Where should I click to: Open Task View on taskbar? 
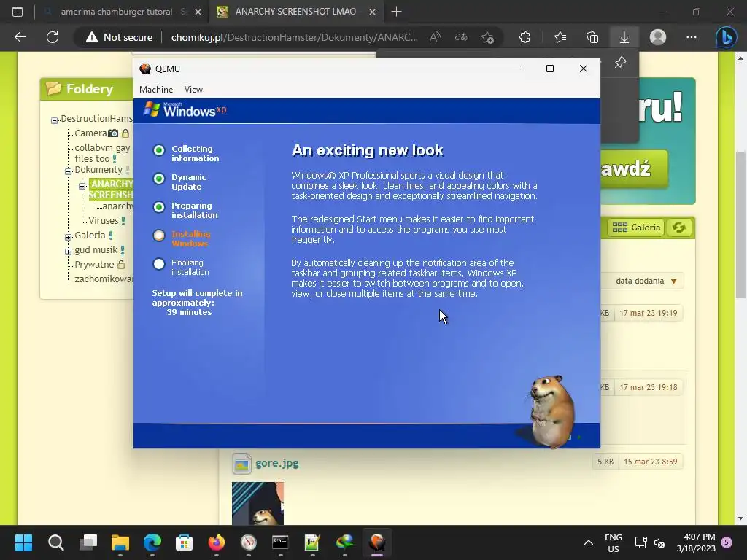coord(88,542)
